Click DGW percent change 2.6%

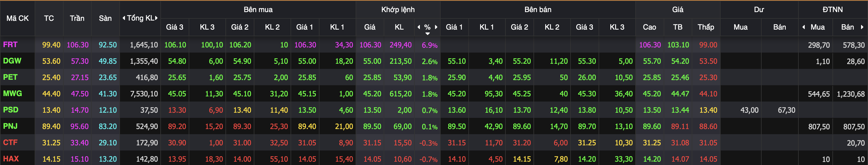pyautogui.click(x=429, y=62)
